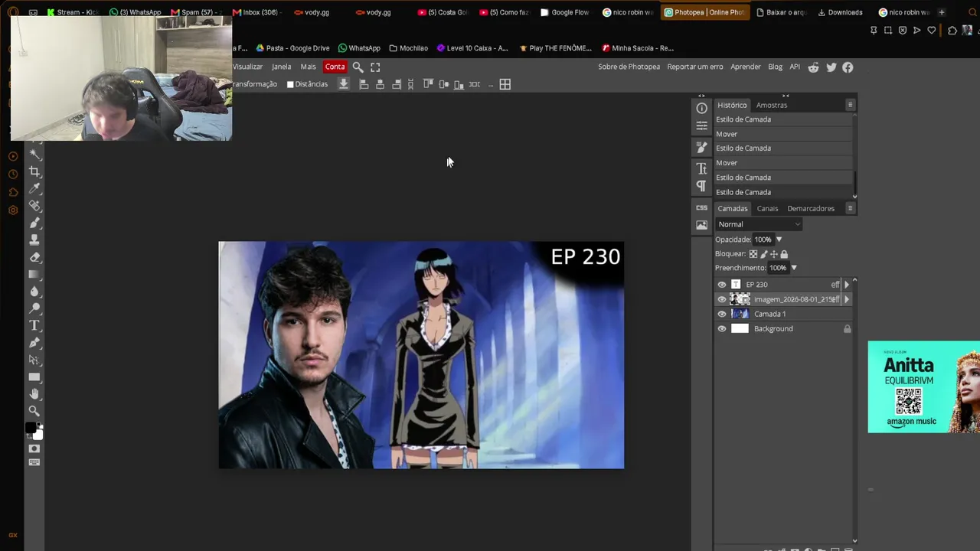This screenshot has height=551, width=980.
Task: Select the Magic Wand tool
Action: (34, 154)
